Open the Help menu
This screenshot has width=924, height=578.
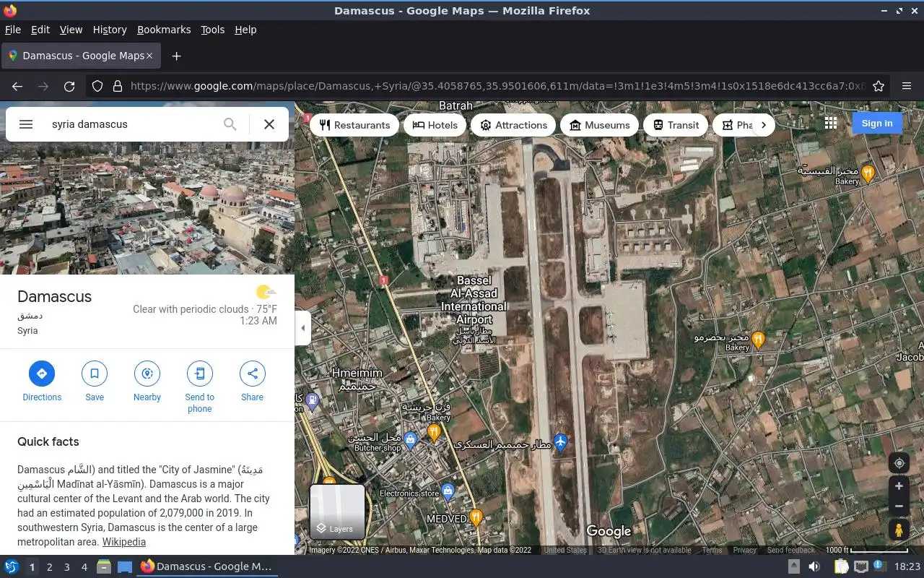click(x=245, y=30)
